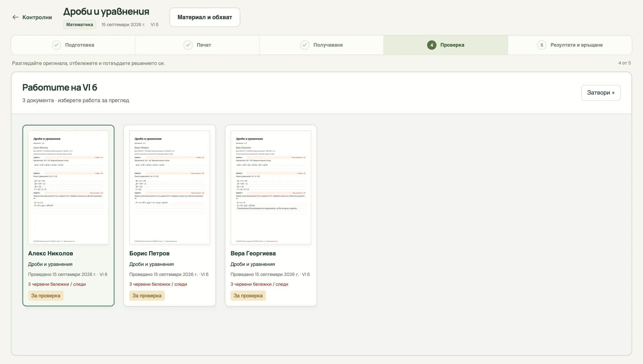Click the page title Дроби и уравнения
Viewport: 643px width, 364px height.
pos(106,12)
